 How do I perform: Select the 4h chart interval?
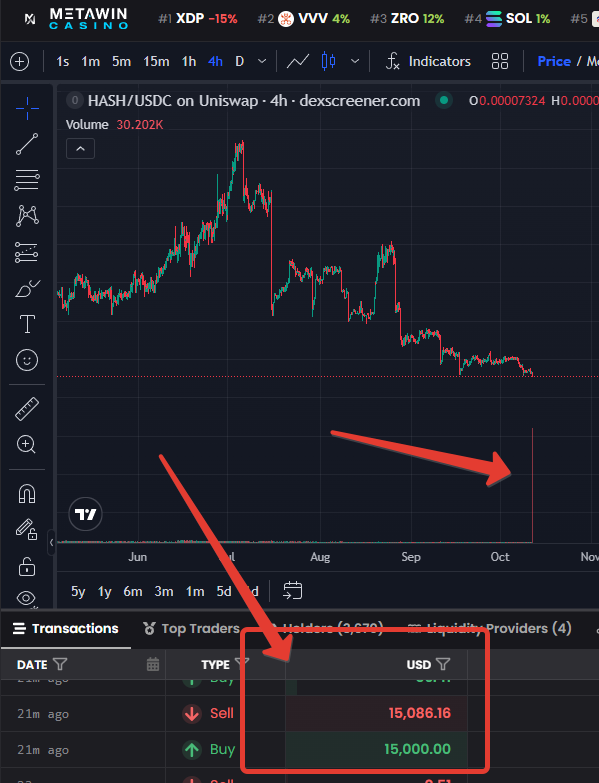click(215, 61)
